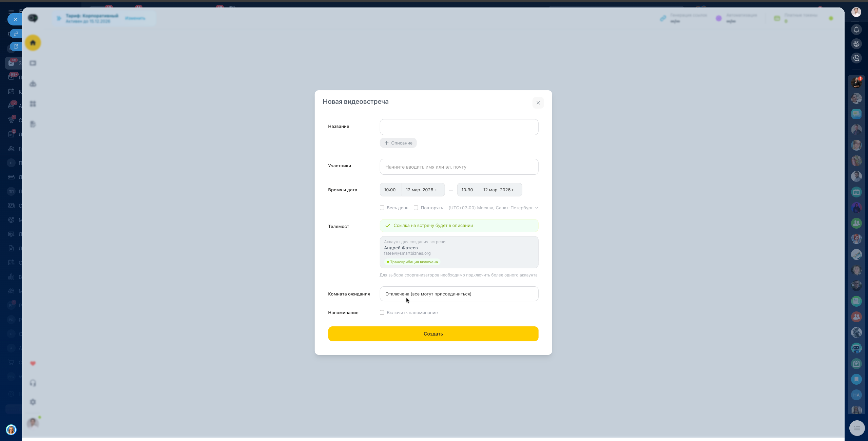Click the four-squares grid icon in sidebar
The width and height of the screenshot is (868, 441).
[33, 104]
